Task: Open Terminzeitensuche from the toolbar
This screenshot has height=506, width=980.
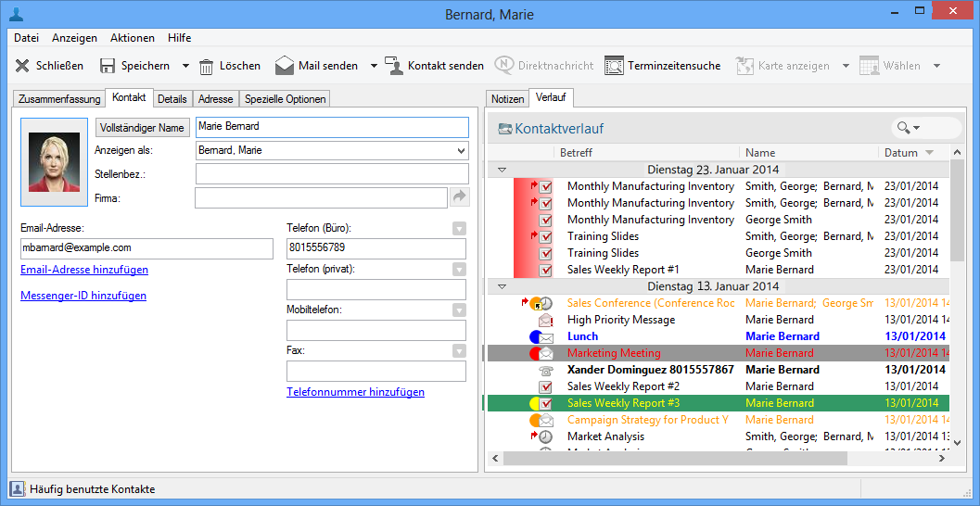Action: (663, 66)
